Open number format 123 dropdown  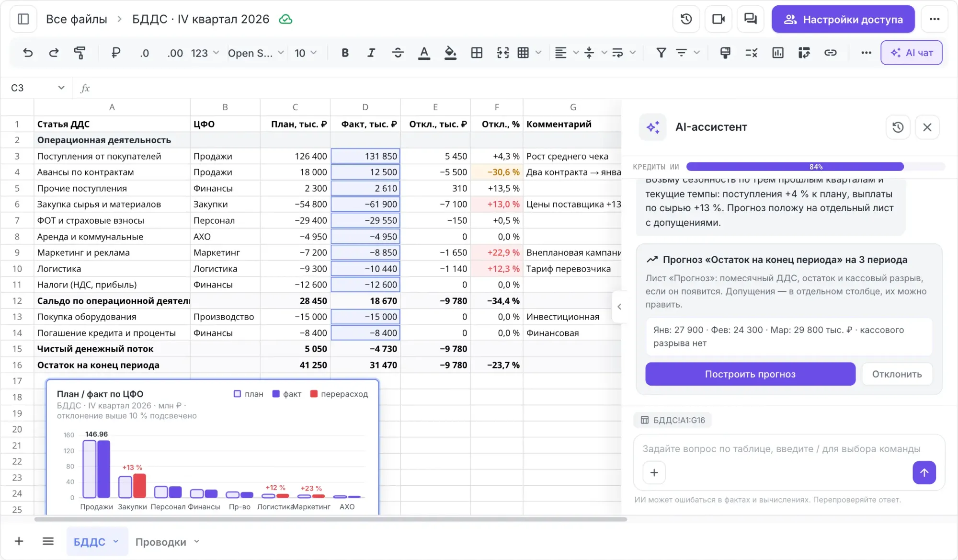click(205, 53)
